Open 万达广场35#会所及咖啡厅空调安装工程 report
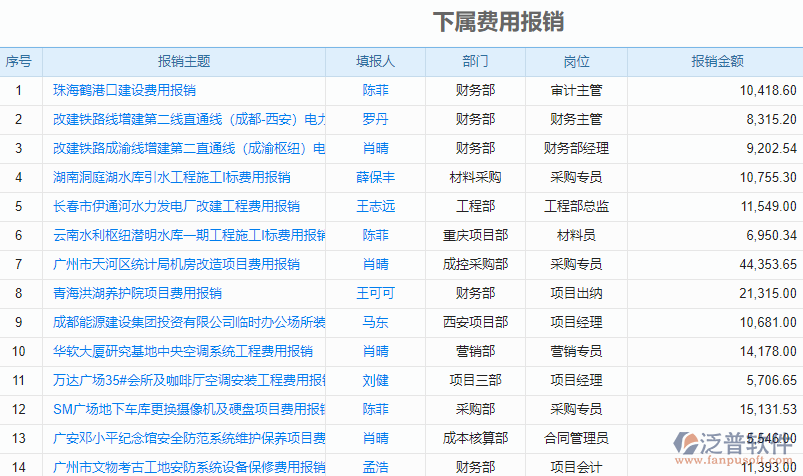The image size is (803, 476). click(x=189, y=381)
